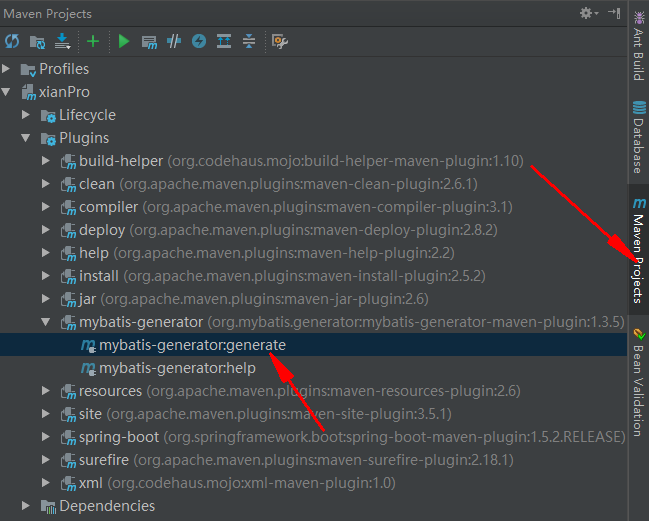649x521 pixels.
Task: Select the Dependencies tree item
Action: [107, 506]
